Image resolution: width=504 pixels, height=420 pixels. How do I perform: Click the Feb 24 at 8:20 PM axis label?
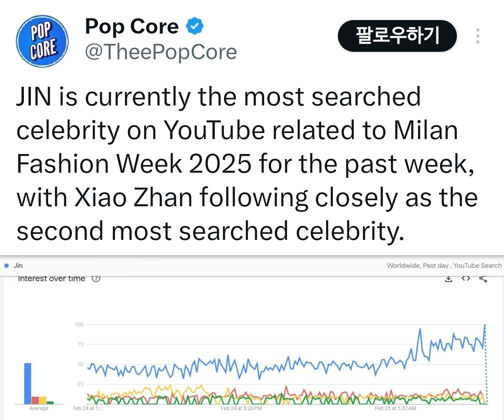[x=241, y=409]
